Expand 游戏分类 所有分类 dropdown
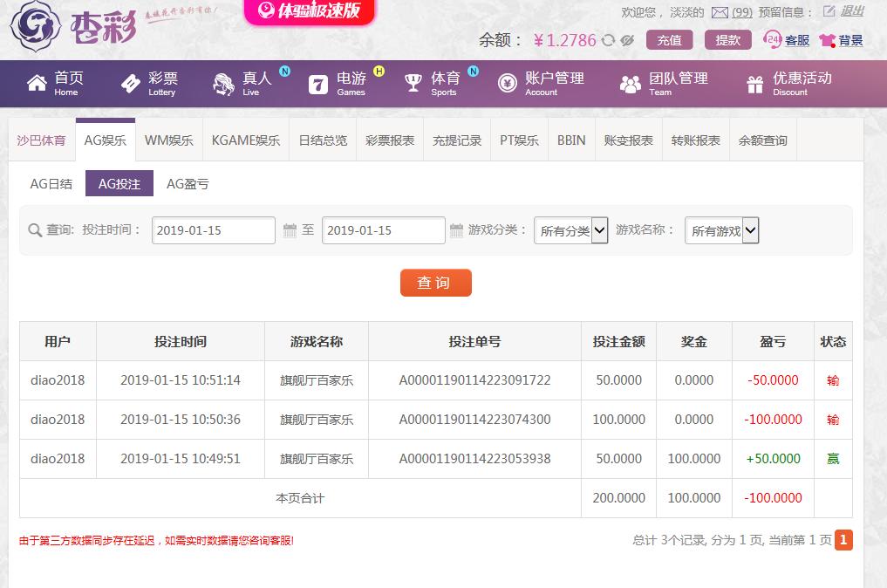The width and height of the screenshot is (887, 588). click(570, 230)
